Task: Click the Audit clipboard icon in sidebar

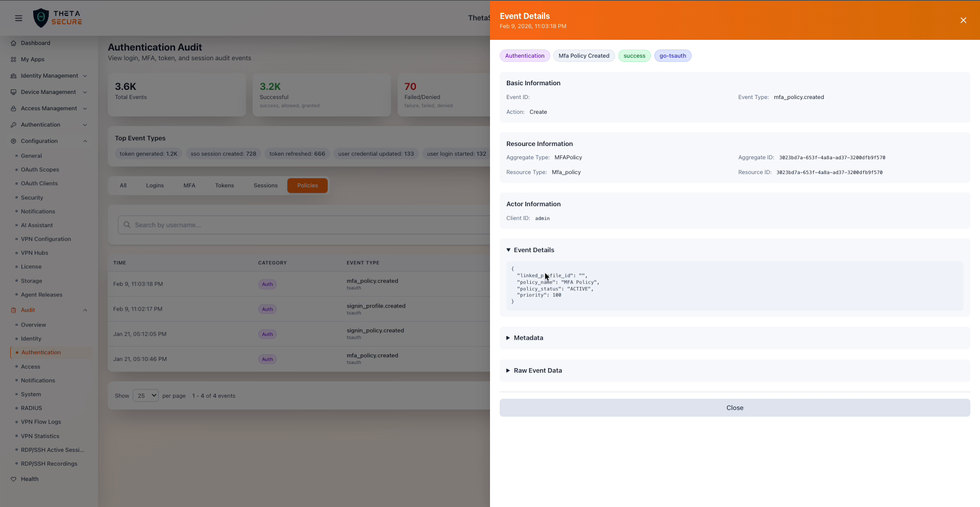Action: 14,310
